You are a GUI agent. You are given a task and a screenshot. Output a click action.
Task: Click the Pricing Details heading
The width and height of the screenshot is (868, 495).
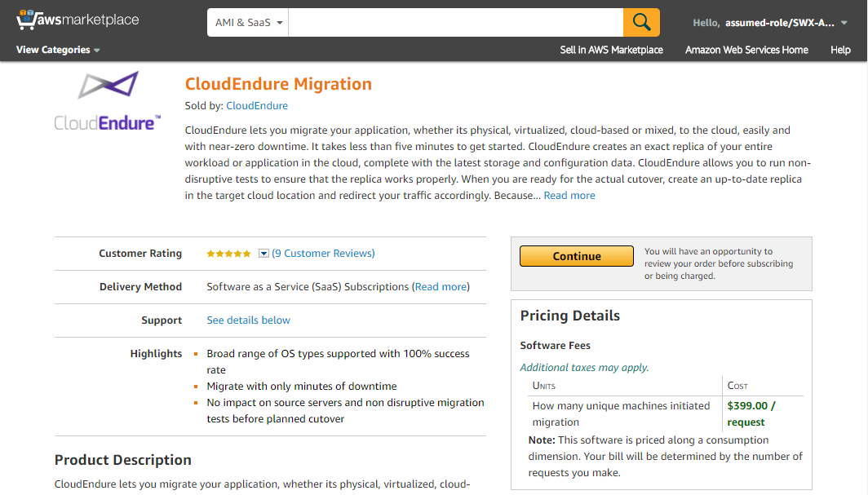tap(569, 316)
